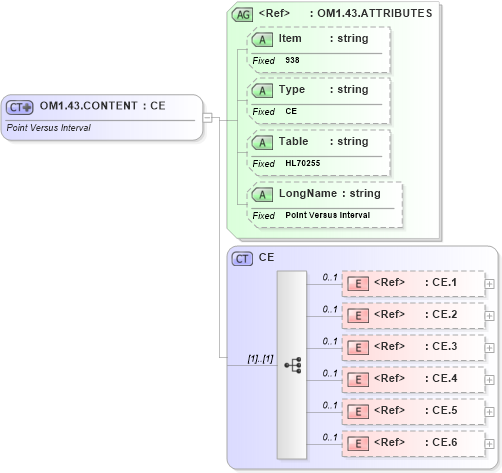The height and width of the screenshot is (473, 502).
Task: Select the <Ref> : CE.6 element
Action: pyautogui.click(x=413, y=443)
